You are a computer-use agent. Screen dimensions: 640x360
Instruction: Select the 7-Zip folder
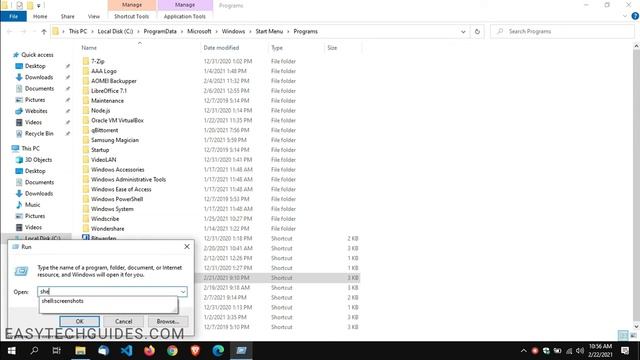pos(98,61)
